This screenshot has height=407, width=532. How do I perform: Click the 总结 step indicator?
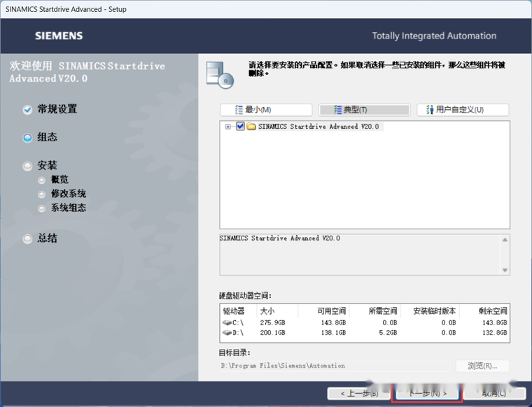pos(27,238)
